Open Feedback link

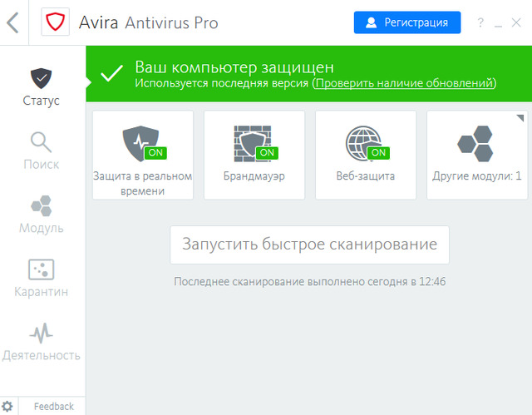tap(53, 406)
